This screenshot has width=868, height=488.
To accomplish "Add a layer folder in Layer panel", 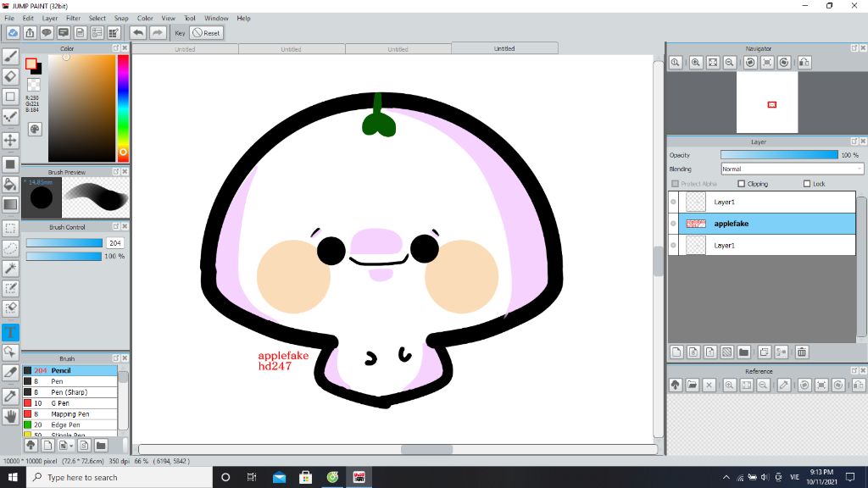I will pos(744,352).
